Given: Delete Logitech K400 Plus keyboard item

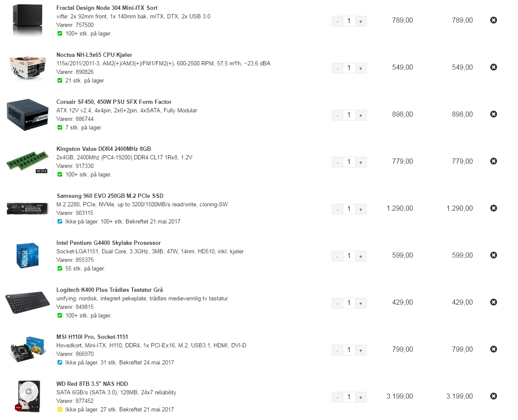Looking at the screenshot, I should click(494, 302).
